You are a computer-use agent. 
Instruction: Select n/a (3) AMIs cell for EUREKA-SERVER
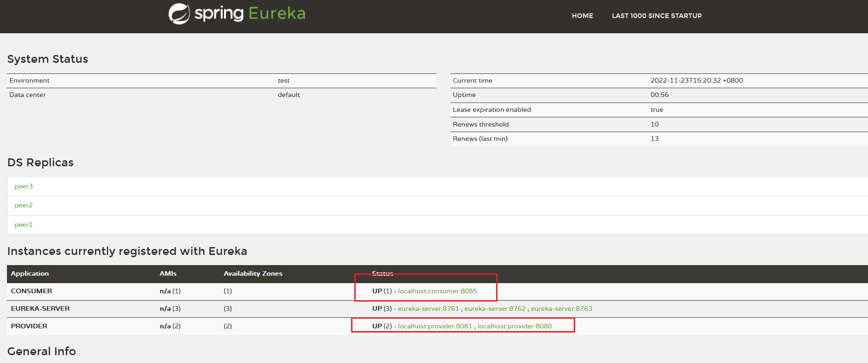(170, 309)
